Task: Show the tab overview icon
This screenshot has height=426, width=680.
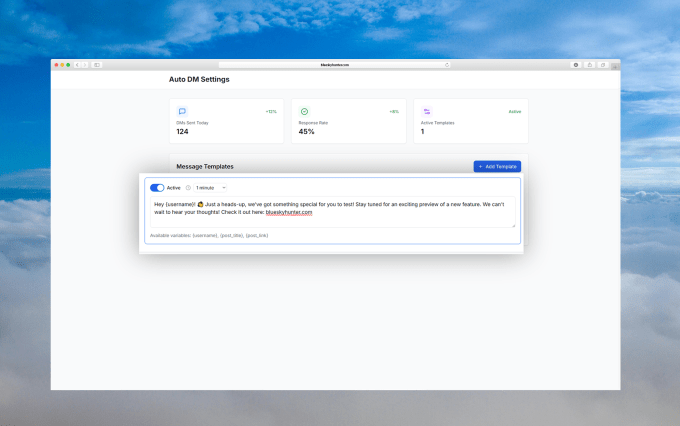Action: [603, 65]
